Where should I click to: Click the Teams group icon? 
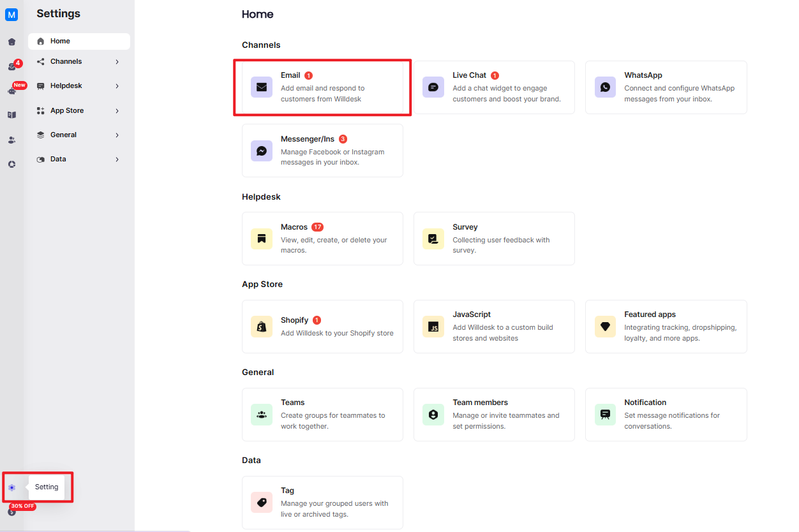[262, 415]
